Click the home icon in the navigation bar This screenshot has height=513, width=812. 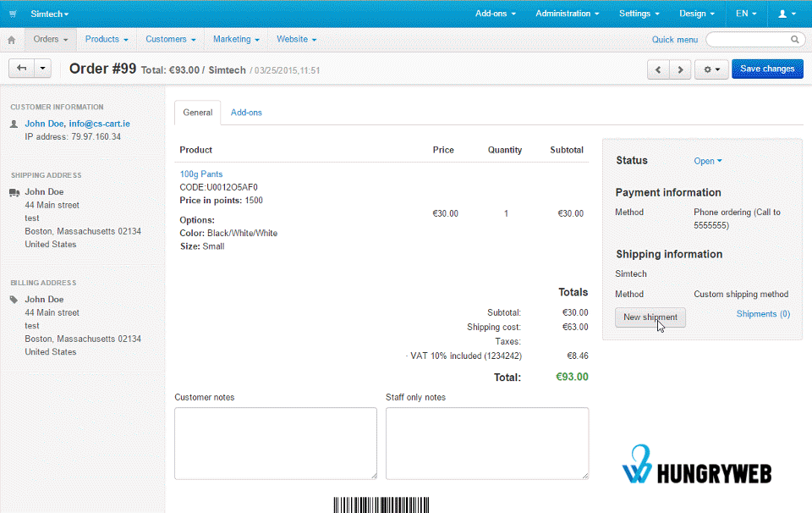[11, 39]
